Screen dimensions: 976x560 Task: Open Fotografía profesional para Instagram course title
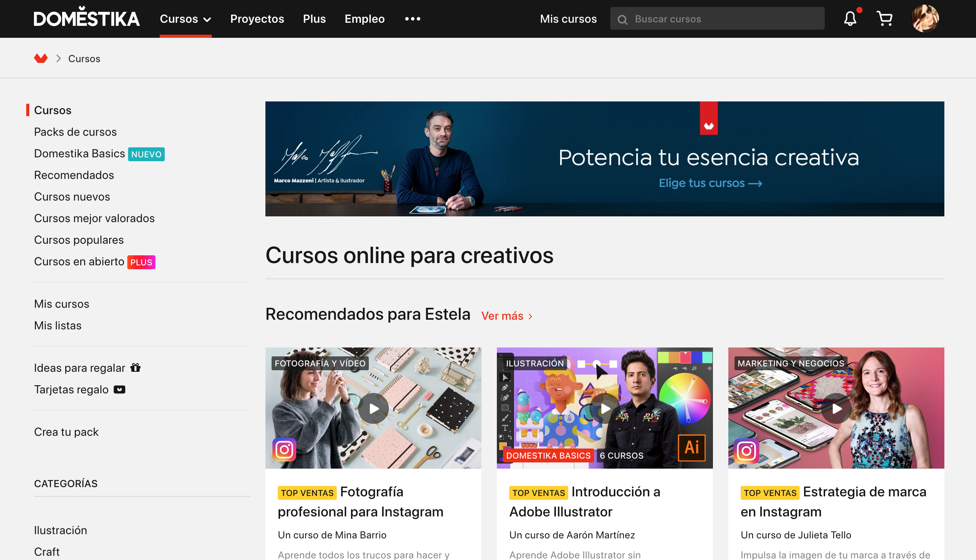360,502
